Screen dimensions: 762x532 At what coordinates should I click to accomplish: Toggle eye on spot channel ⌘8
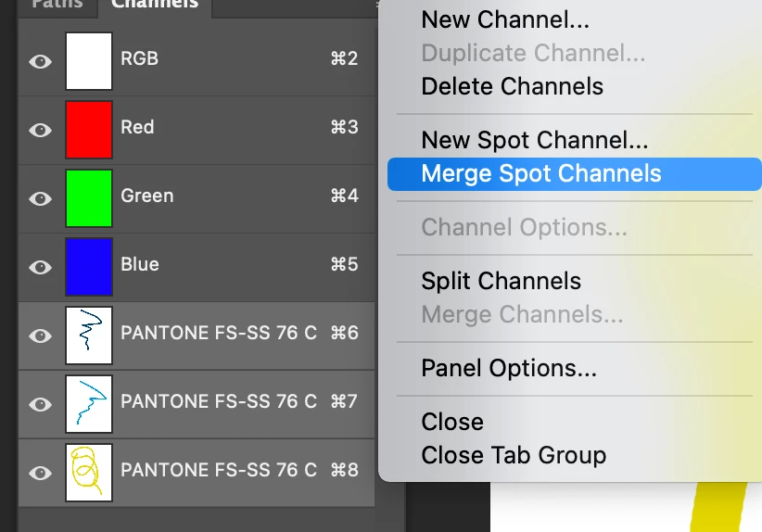point(40,473)
